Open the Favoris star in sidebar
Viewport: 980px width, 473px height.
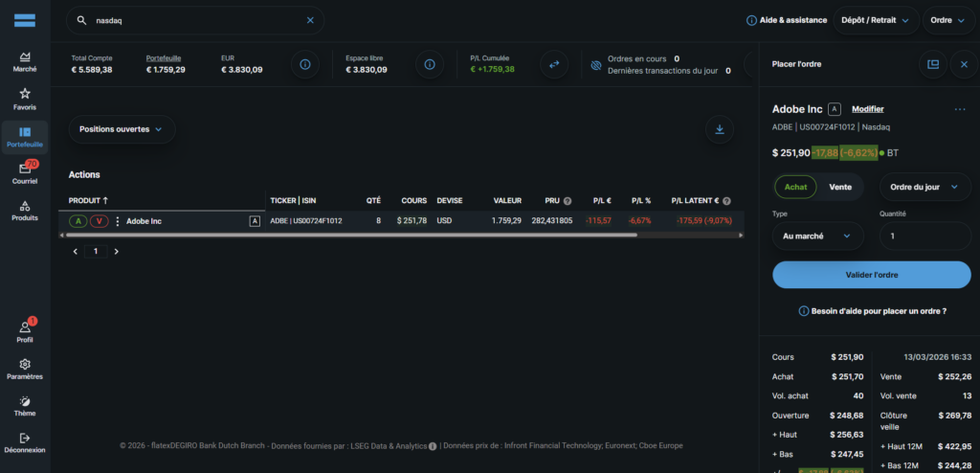click(x=25, y=99)
